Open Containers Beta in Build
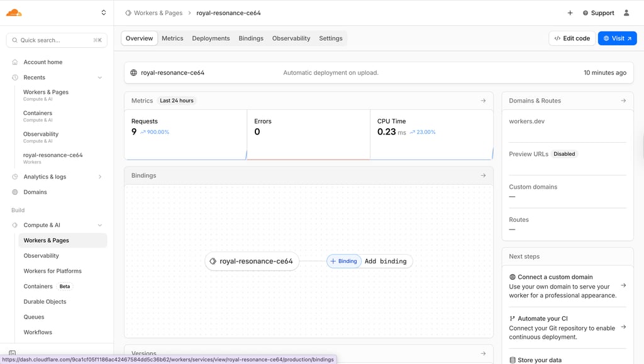Image resolution: width=644 pixels, height=364 pixels. point(48,287)
